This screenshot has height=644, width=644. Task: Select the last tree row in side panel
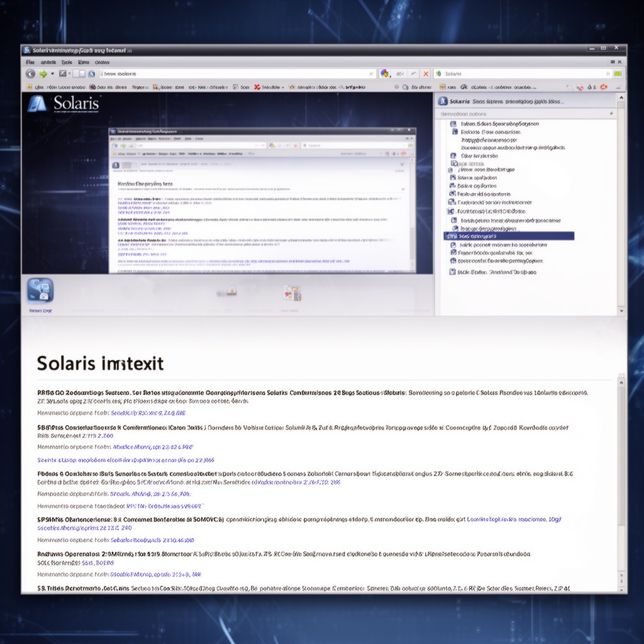coord(492,272)
